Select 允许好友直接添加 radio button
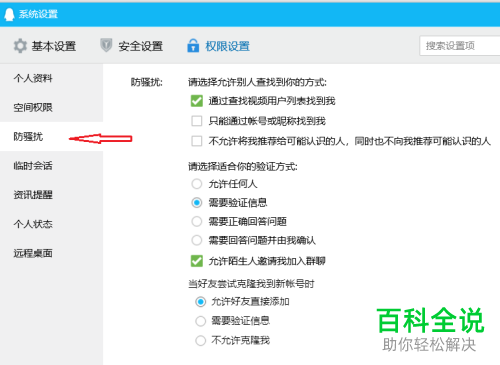The width and height of the screenshot is (500, 365). click(x=200, y=302)
